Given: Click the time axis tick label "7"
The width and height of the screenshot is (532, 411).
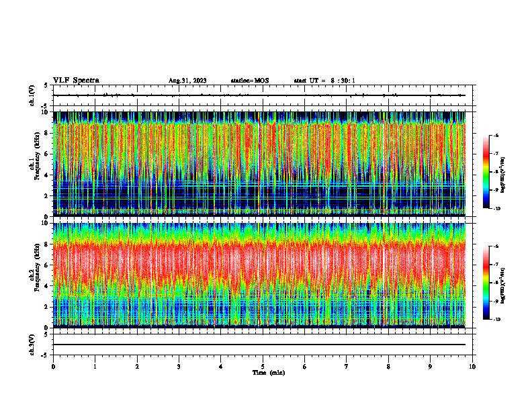Looking at the screenshot, I should coord(347,367).
